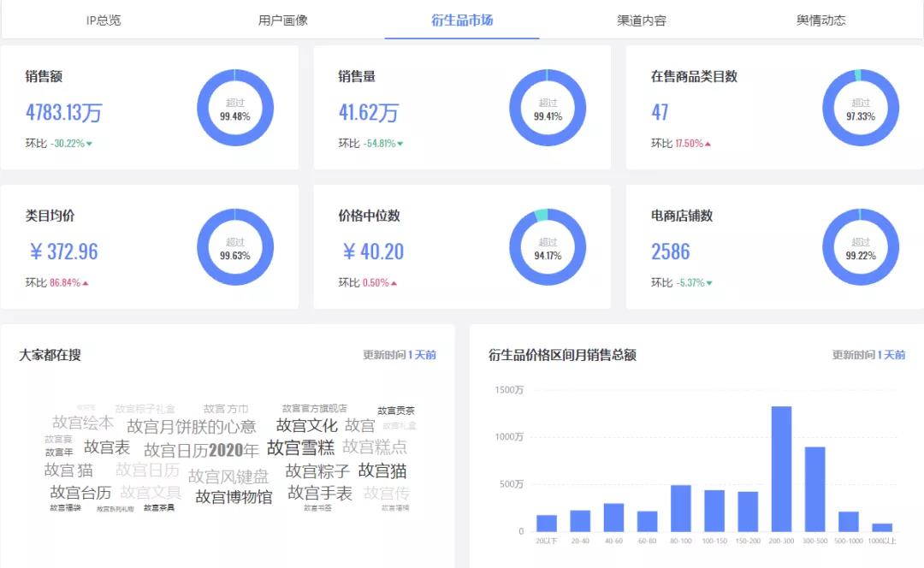Image resolution: width=924 pixels, height=568 pixels.
Task: Switch to the 用户画像 tab
Action: 283,20
